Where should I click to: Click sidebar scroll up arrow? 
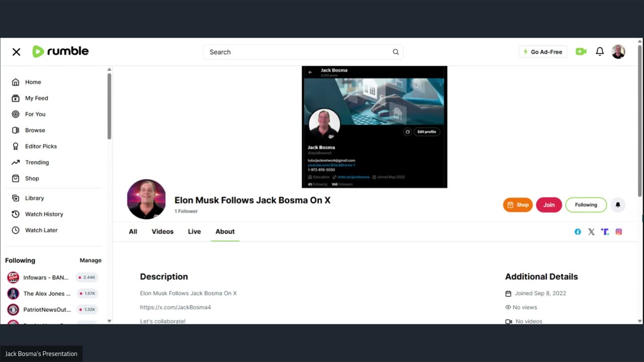[x=109, y=69]
